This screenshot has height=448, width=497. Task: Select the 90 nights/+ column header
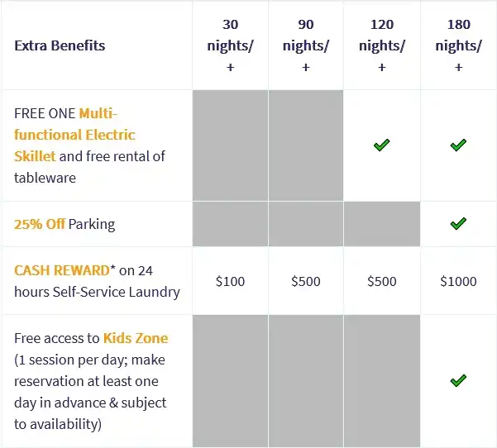pyautogui.click(x=305, y=45)
